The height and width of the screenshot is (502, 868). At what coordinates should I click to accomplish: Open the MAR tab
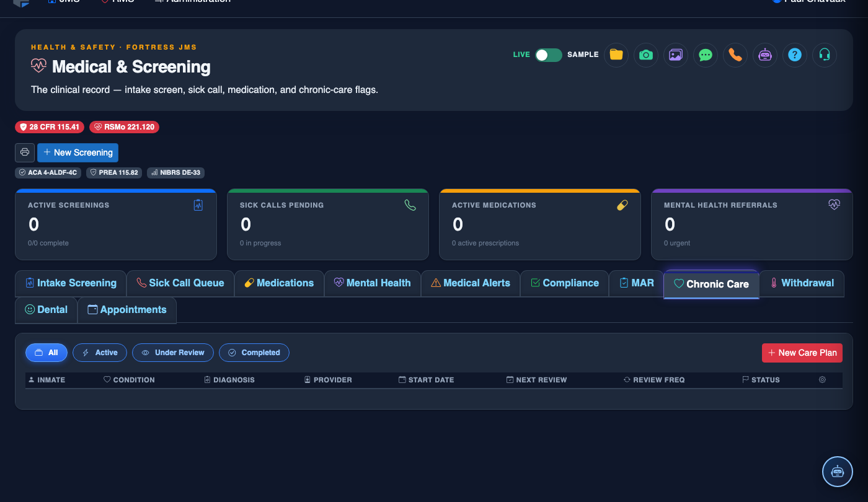point(636,283)
